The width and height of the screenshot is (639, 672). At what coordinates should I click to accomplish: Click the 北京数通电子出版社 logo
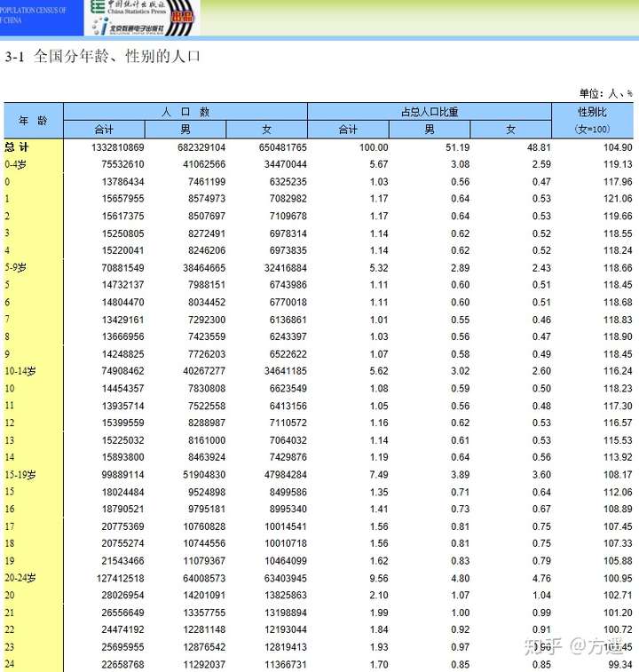click(130, 28)
